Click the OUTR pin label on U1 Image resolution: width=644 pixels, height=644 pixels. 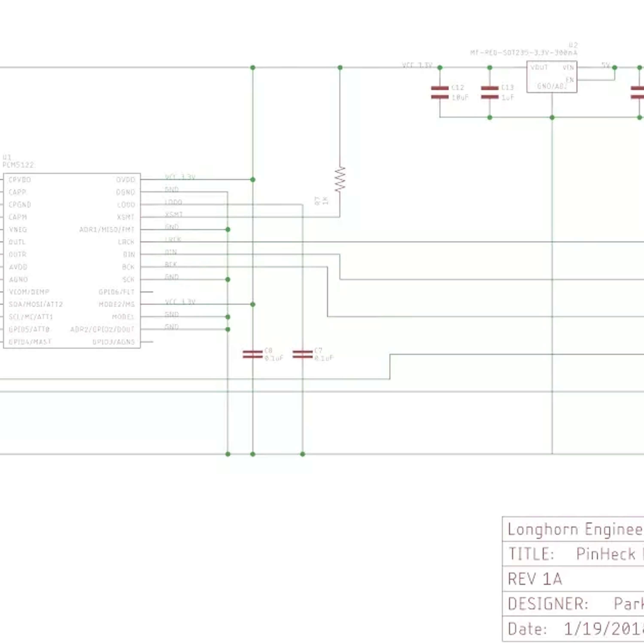tap(17, 254)
